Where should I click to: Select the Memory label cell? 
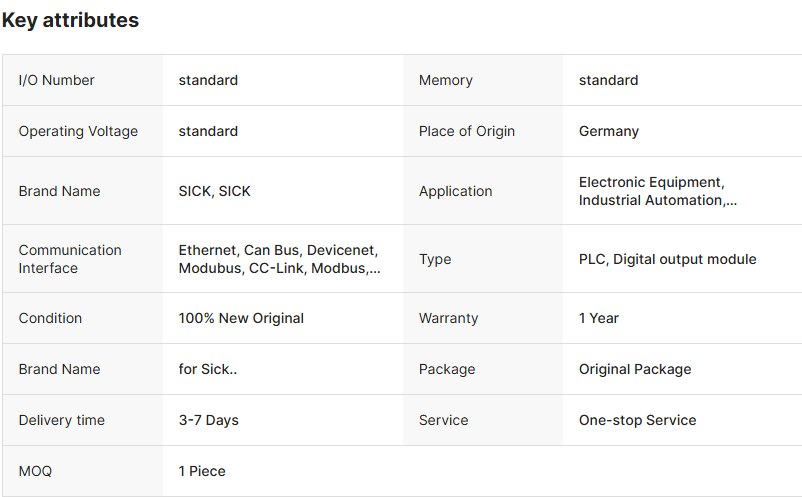(445, 80)
